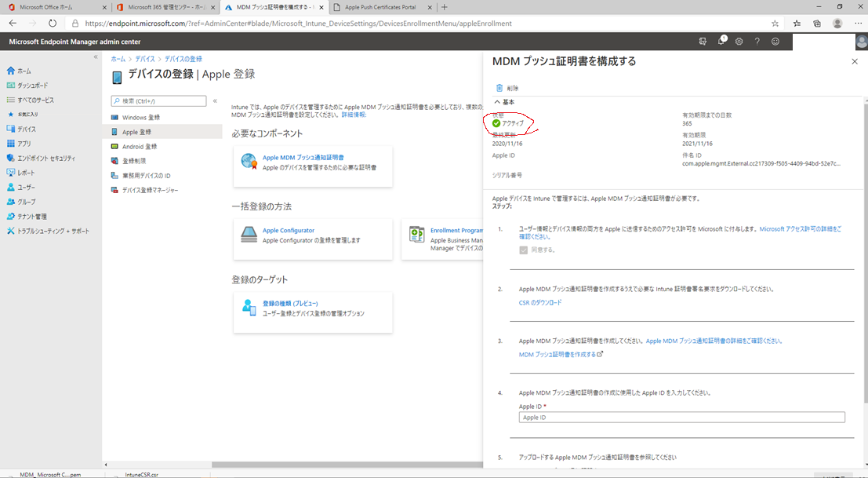Open Apple Configurator card
Image resolution: width=868 pixels, height=478 pixels.
(313, 239)
